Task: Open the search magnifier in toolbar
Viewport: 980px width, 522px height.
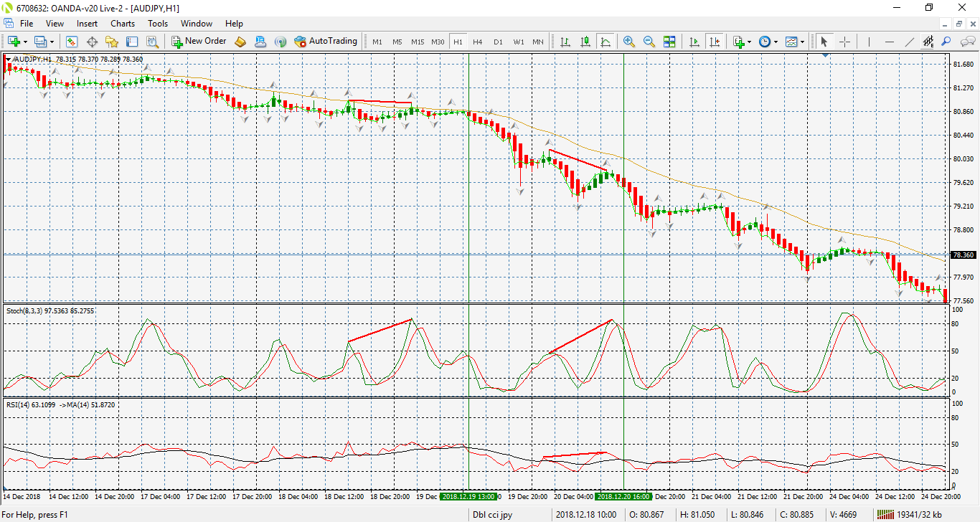Action: [946, 42]
